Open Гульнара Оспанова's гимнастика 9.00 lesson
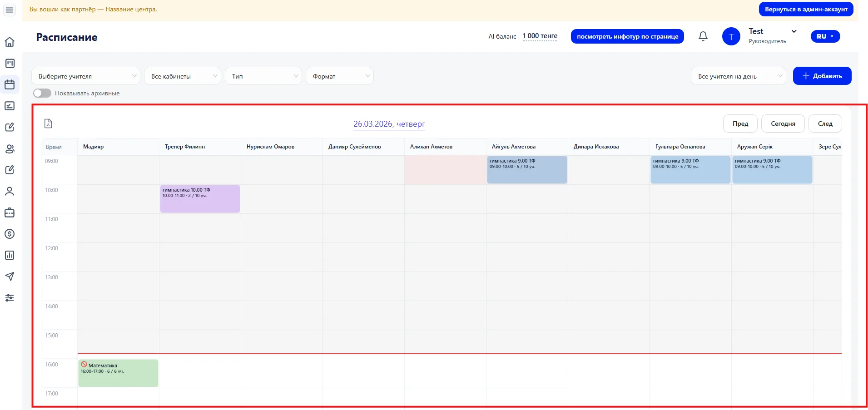The height and width of the screenshot is (410, 868). coord(690,170)
